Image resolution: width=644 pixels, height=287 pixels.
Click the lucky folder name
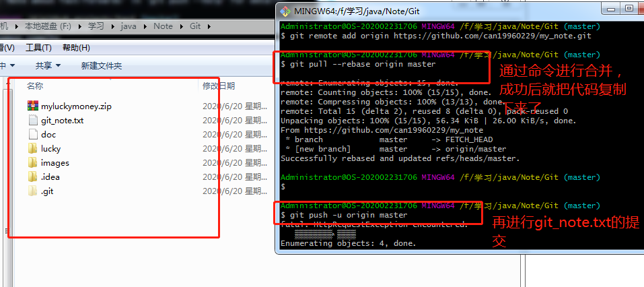tap(50, 149)
